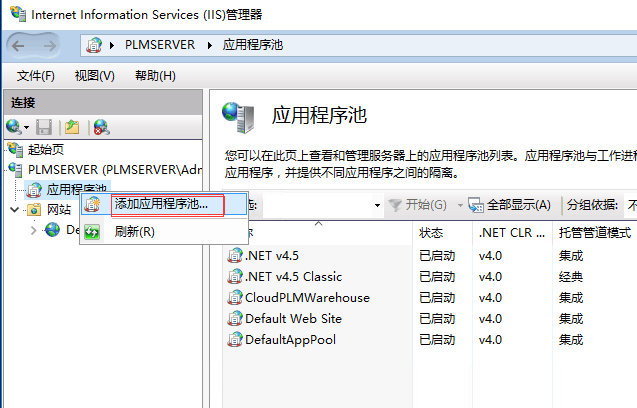Expand the arrow before 应用程序池 breadcrumb
Screen dimensions: 637x408
click(210, 45)
